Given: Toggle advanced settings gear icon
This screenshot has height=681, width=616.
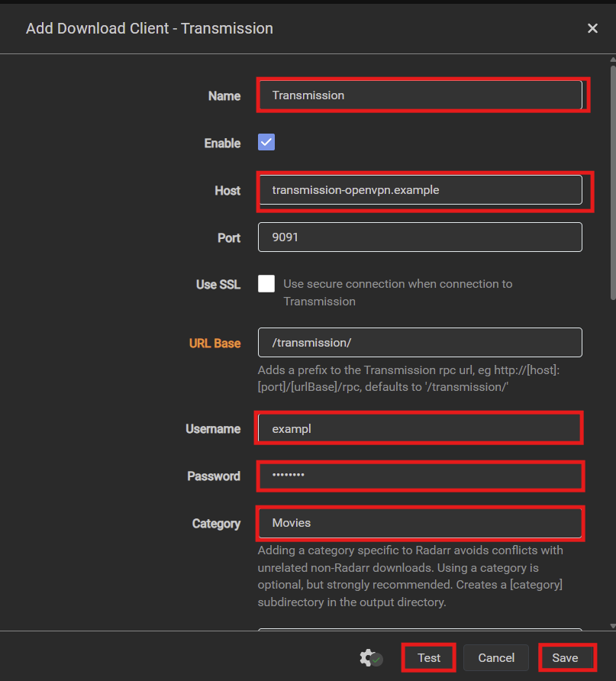Looking at the screenshot, I should [x=370, y=658].
